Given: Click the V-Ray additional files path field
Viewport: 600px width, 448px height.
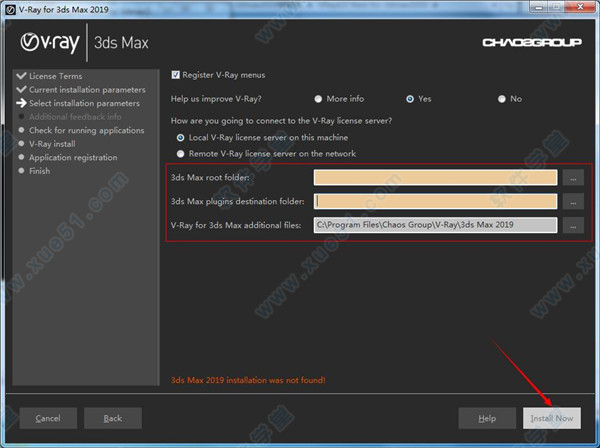Looking at the screenshot, I should (x=435, y=225).
